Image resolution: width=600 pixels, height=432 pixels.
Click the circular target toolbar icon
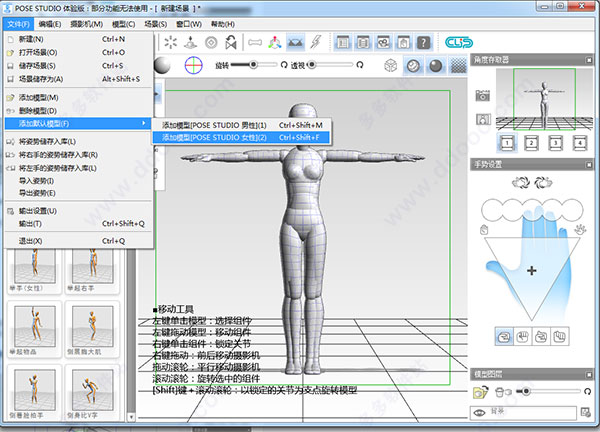click(x=211, y=42)
